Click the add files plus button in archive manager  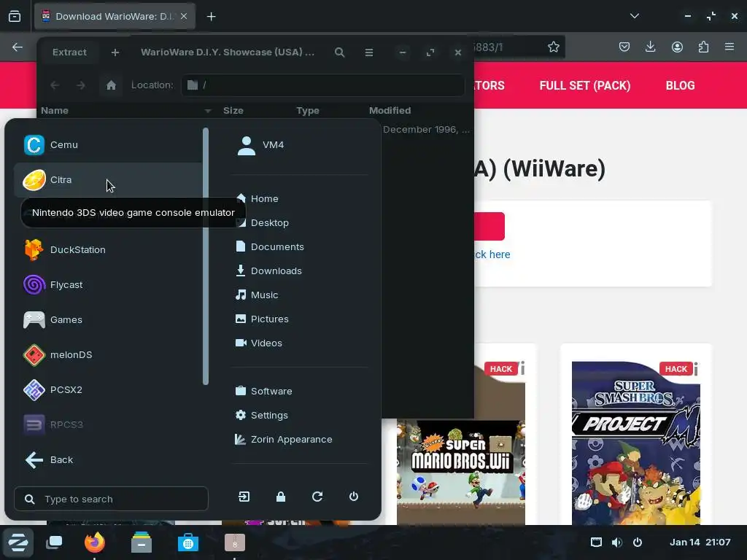115,52
